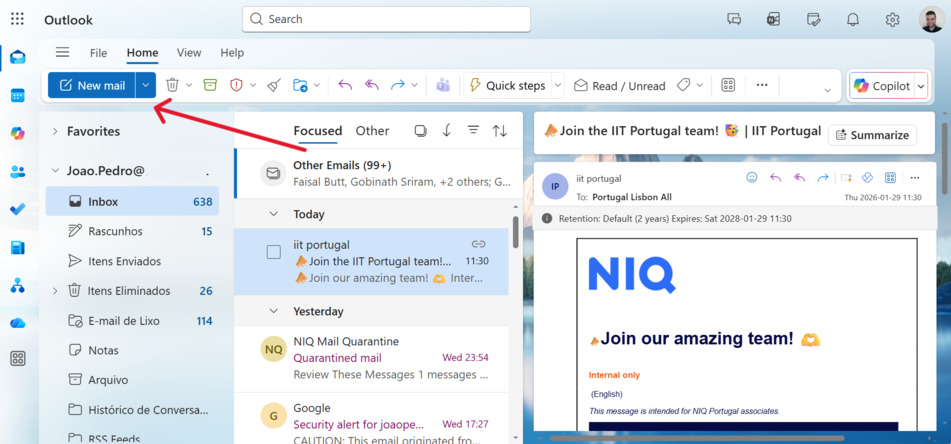Click the Summarize button
This screenshot has height=444, width=951.
point(873,135)
